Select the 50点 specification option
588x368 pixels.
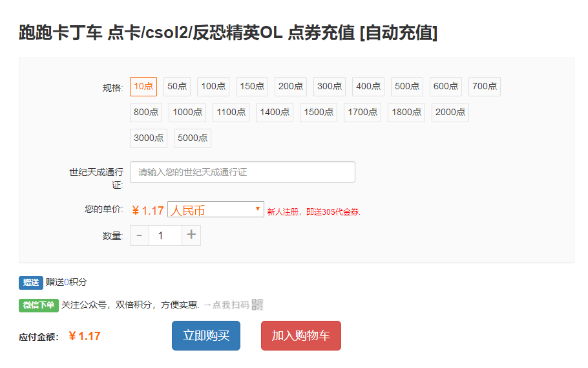pyautogui.click(x=177, y=87)
